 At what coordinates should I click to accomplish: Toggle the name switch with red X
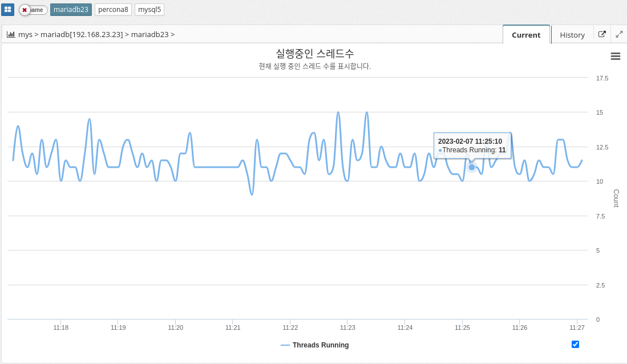tap(33, 10)
